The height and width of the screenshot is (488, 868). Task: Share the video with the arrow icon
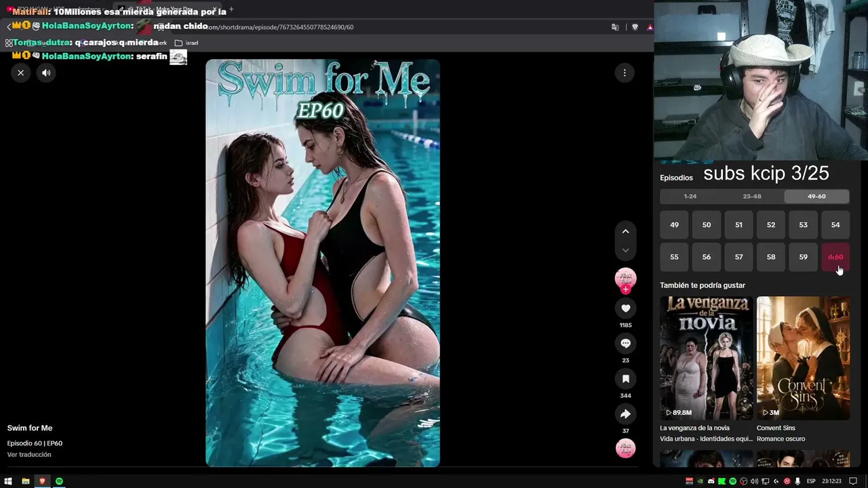(x=625, y=414)
